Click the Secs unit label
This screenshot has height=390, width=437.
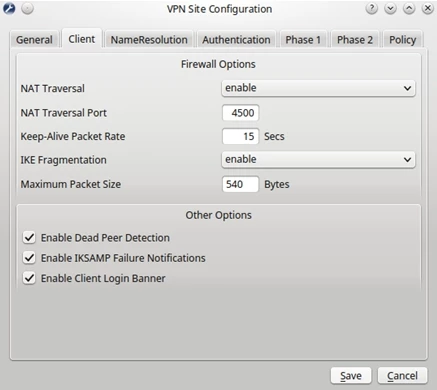coord(274,136)
